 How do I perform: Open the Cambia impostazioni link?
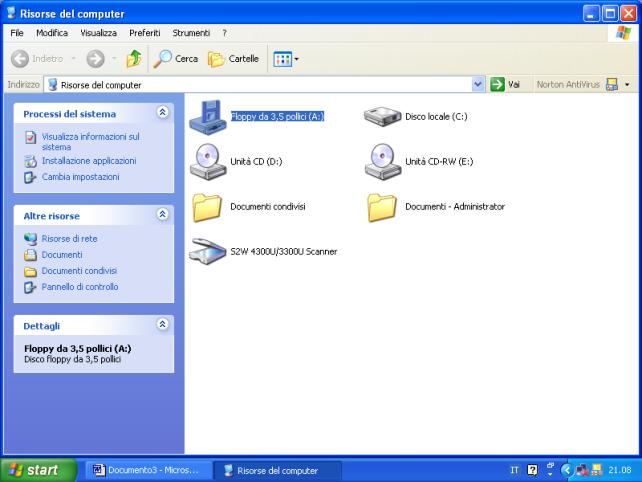click(81, 177)
